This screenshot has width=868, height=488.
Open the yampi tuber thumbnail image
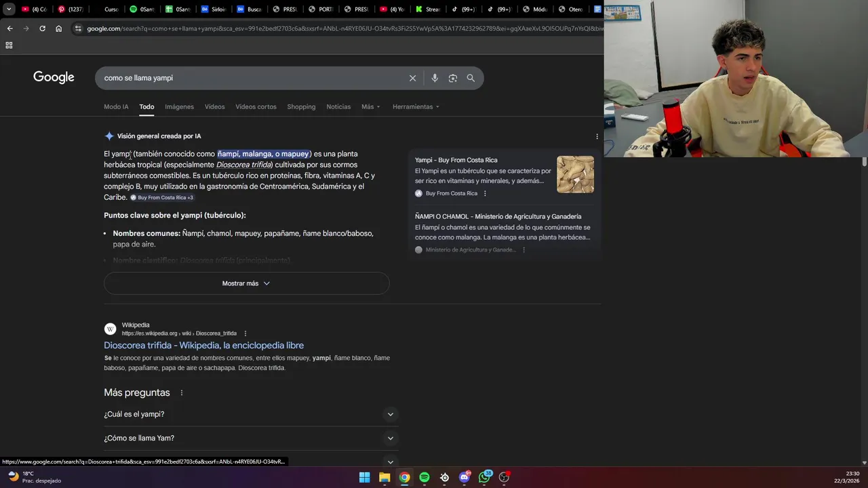[575, 174]
